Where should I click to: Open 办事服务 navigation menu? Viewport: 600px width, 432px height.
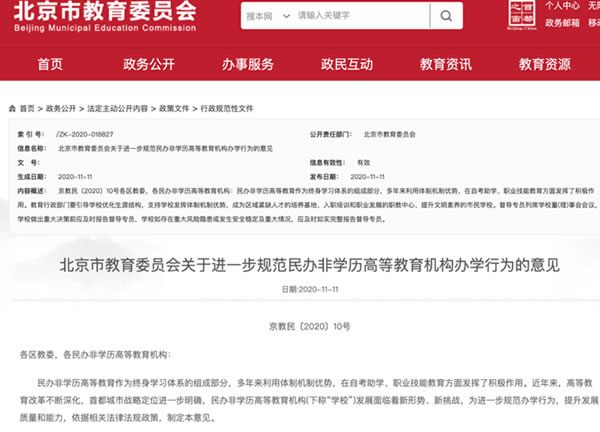248,64
